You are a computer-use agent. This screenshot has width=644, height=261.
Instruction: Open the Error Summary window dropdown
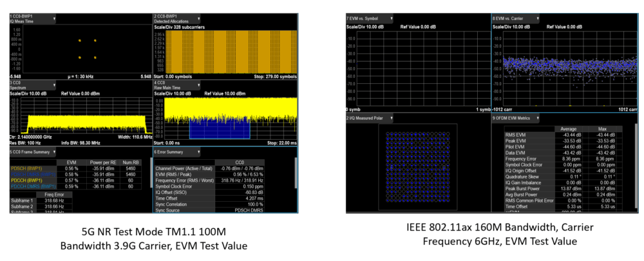click(x=199, y=151)
